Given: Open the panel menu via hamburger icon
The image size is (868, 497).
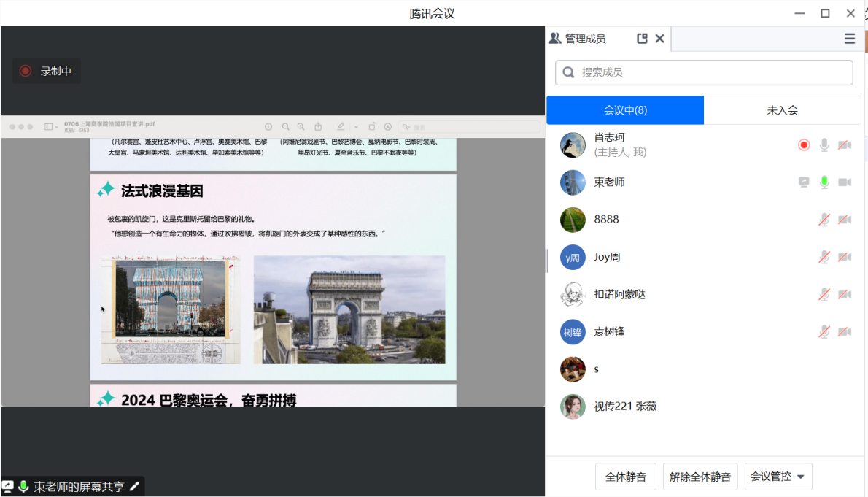Looking at the screenshot, I should click(x=849, y=39).
